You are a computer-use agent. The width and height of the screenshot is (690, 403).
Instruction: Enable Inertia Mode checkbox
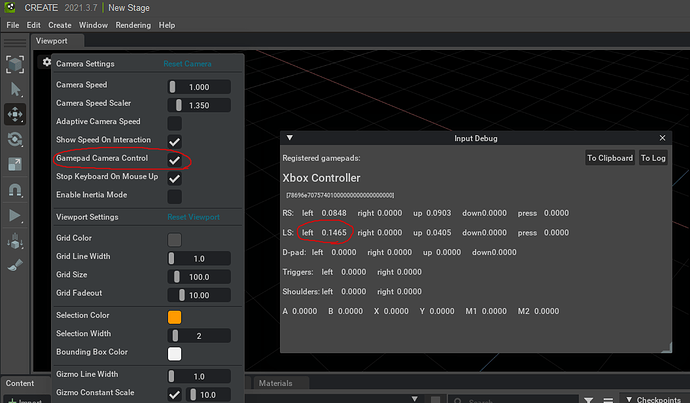click(175, 197)
